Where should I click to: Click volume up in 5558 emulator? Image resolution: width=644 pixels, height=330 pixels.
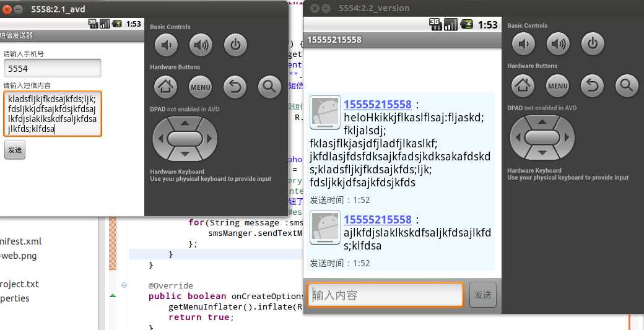[x=201, y=45]
